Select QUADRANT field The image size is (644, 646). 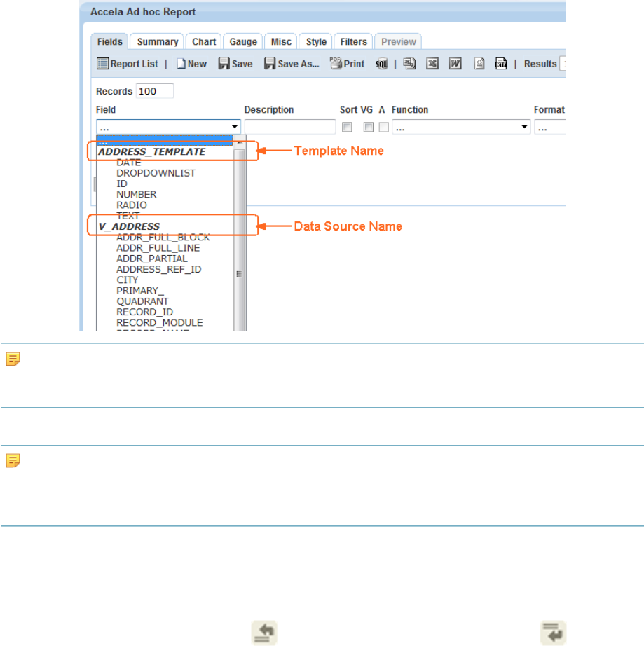pyautogui.click(x=142, y=301)
